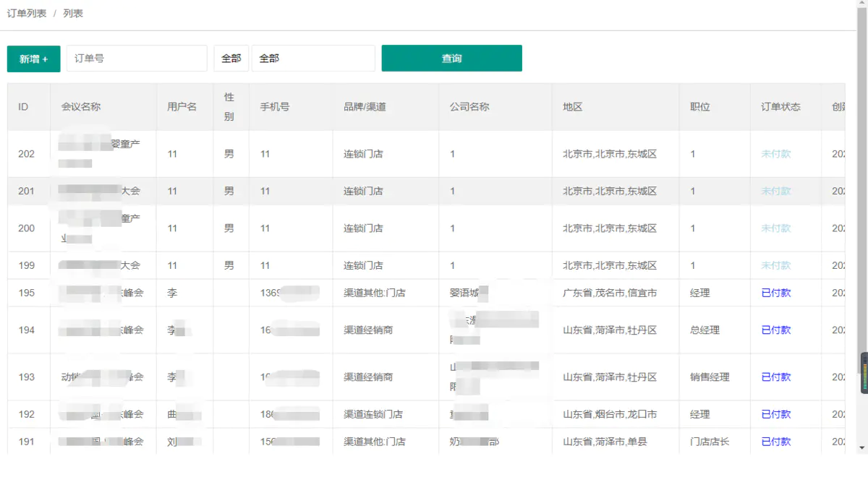Click 北京市,北京市,东城区 in the 地区 column of row 200
This screenshot has width=868, height=485.
pyautogui.click(x=609, y=228)
